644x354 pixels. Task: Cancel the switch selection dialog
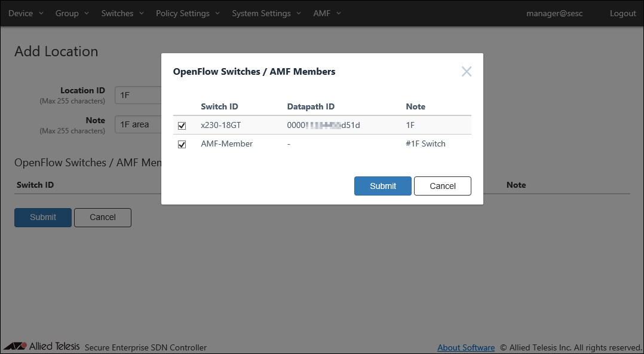pos(442,186)
